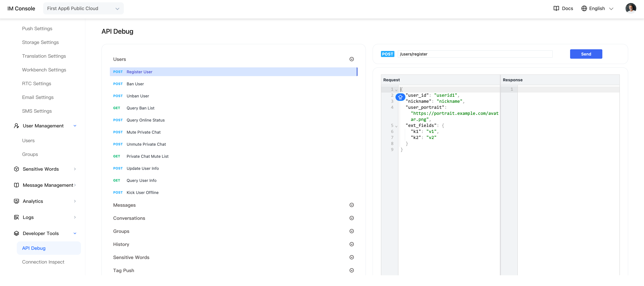The height and width of the screenshot is (286, 644).
Task: Click the User Management person icon
Action: (16, 126)
